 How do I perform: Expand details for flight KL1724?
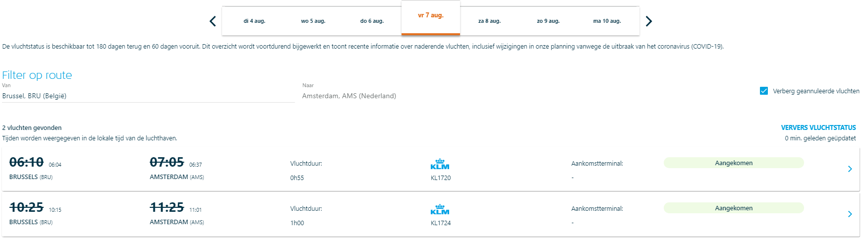[x=850, y=214]
